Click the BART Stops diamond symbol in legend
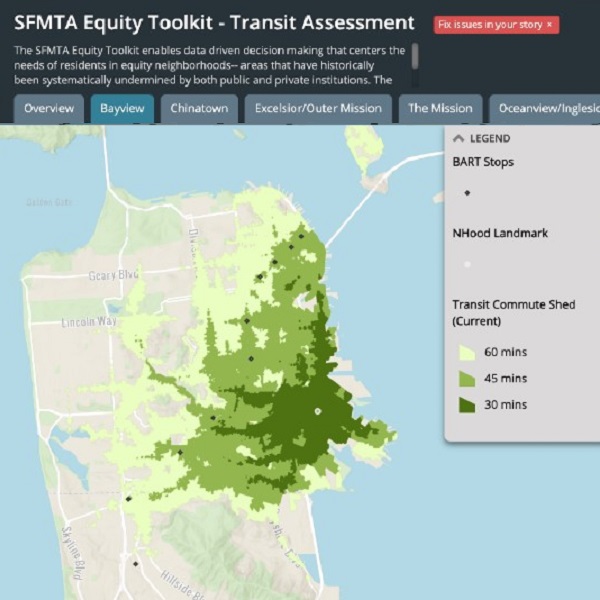The width and height of the screenshot is (600, 600). (467, 192)
